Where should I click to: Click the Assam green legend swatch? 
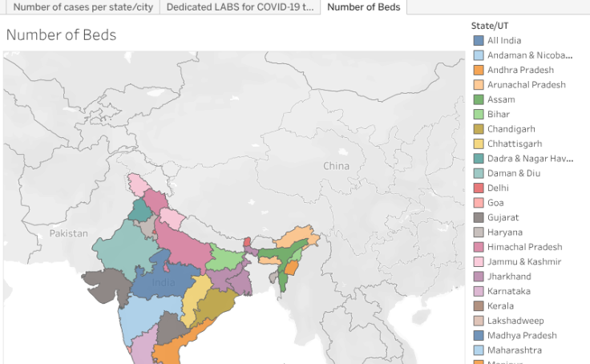coord(479,100)
